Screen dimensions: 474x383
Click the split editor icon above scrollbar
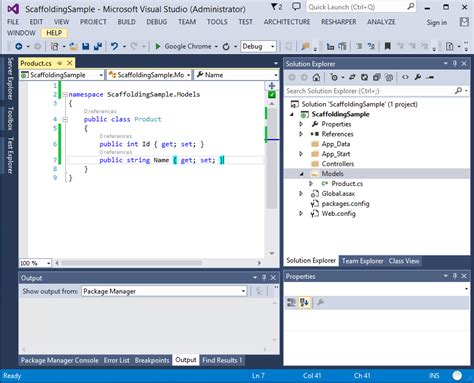pos(272,86)
